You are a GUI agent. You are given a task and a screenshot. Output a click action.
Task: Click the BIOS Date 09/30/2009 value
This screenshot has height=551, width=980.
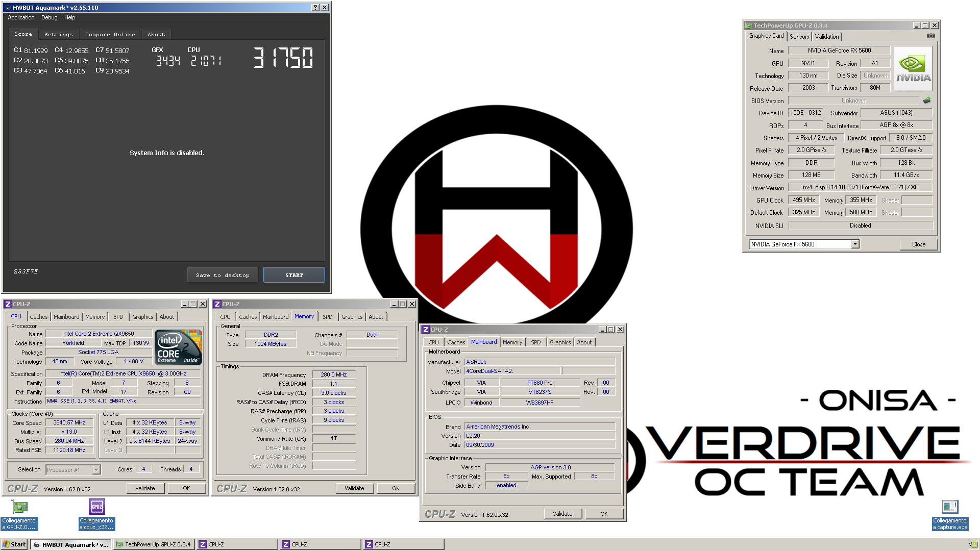coord(540,445)
